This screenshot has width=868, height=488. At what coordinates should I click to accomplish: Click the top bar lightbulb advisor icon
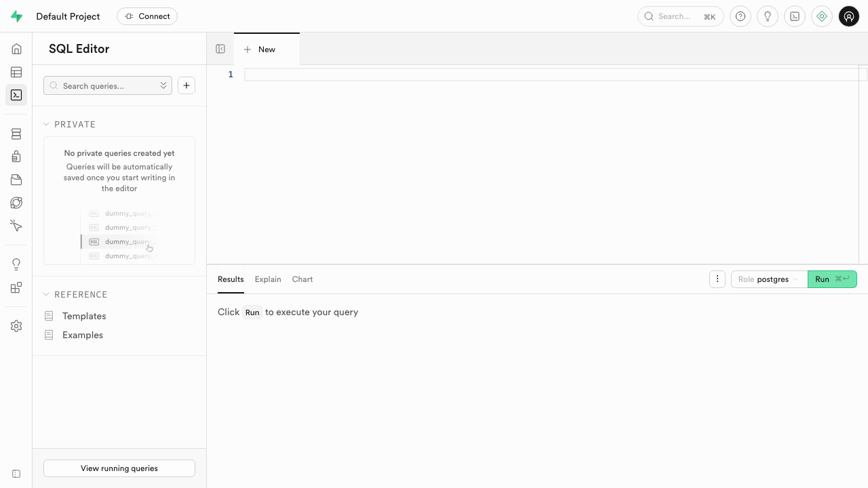[x=768, y=16]
